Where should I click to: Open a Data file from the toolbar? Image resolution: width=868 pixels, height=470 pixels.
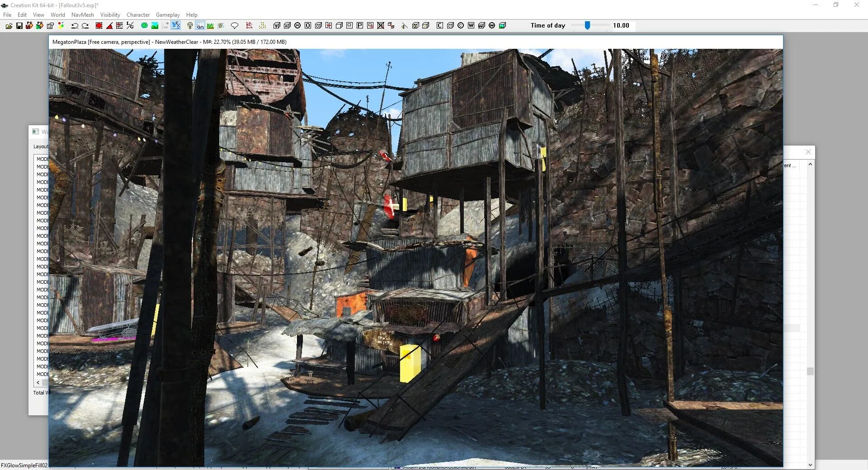click(x=8, y=25)
